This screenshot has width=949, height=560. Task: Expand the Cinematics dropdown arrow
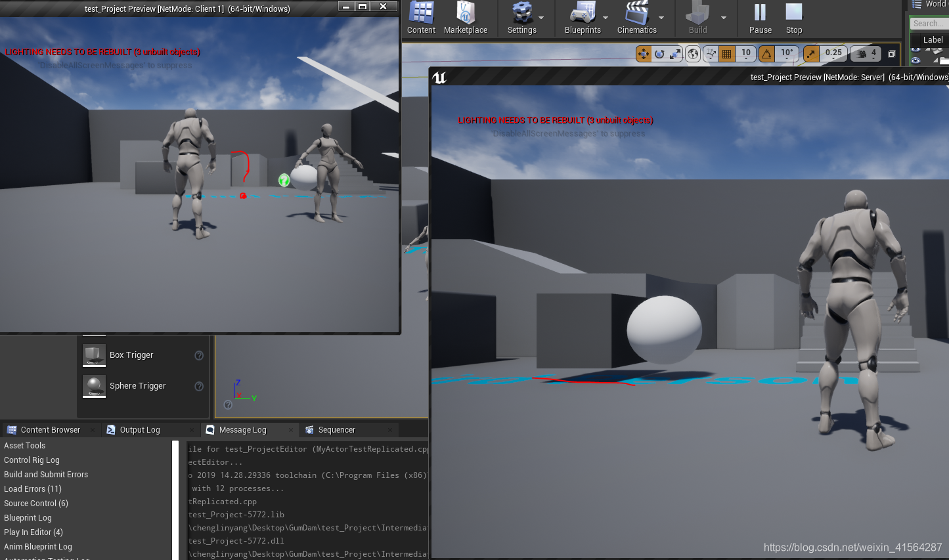[661, 18]
